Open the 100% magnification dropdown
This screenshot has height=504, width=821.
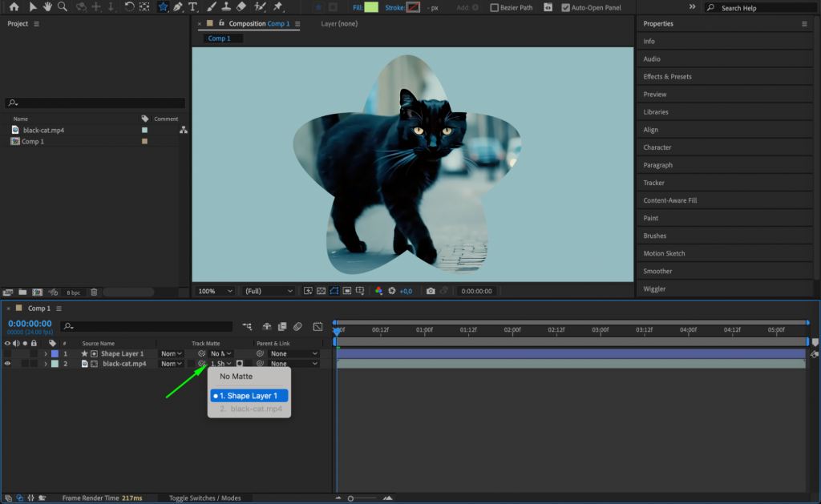click(x=214, y=291)
